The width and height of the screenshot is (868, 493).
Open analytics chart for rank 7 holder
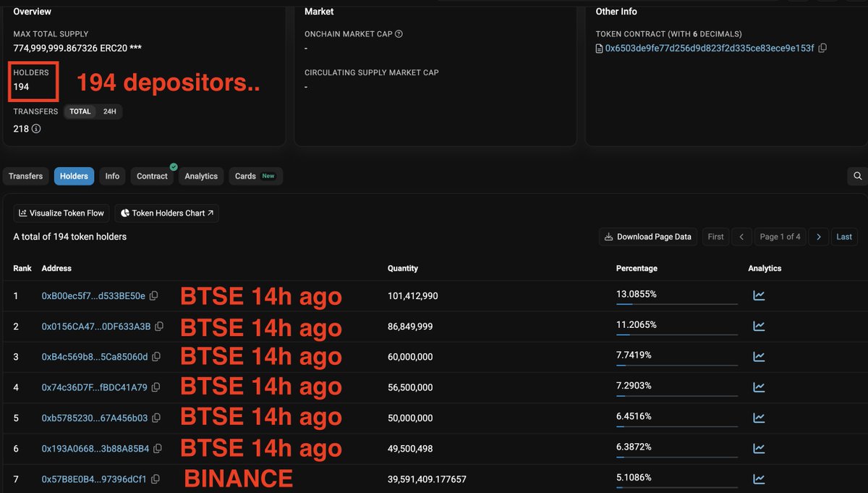pos(759,479)
